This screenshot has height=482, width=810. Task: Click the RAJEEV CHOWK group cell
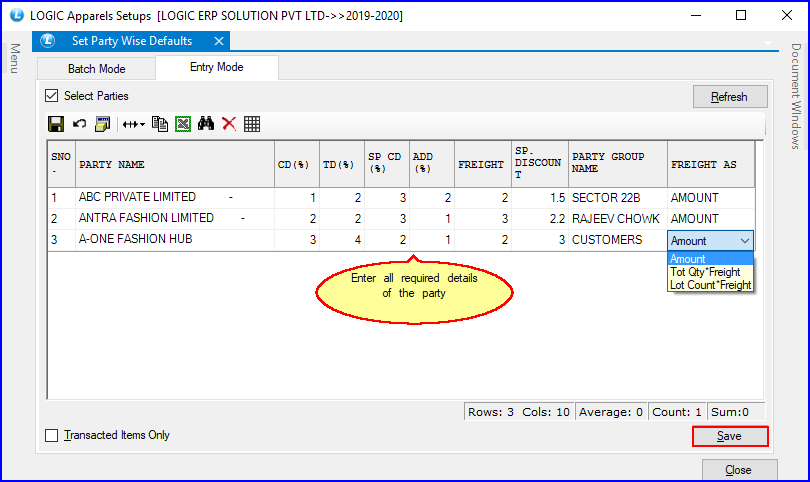click(x=618, y=219)
